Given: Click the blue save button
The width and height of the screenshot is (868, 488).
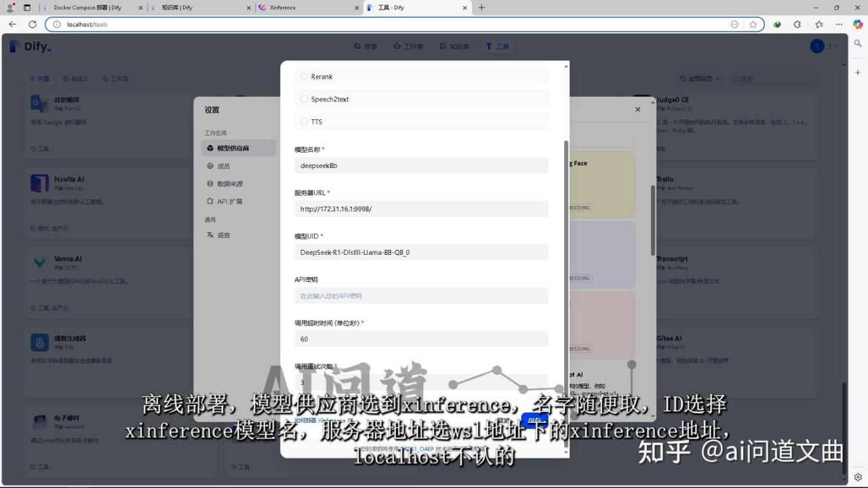Looking at the screenshot, I should [x=534, y=421].
